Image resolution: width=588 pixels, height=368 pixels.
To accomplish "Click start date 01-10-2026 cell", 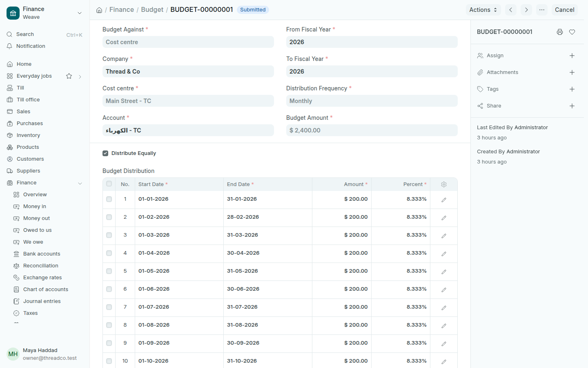I will point(179,361).
